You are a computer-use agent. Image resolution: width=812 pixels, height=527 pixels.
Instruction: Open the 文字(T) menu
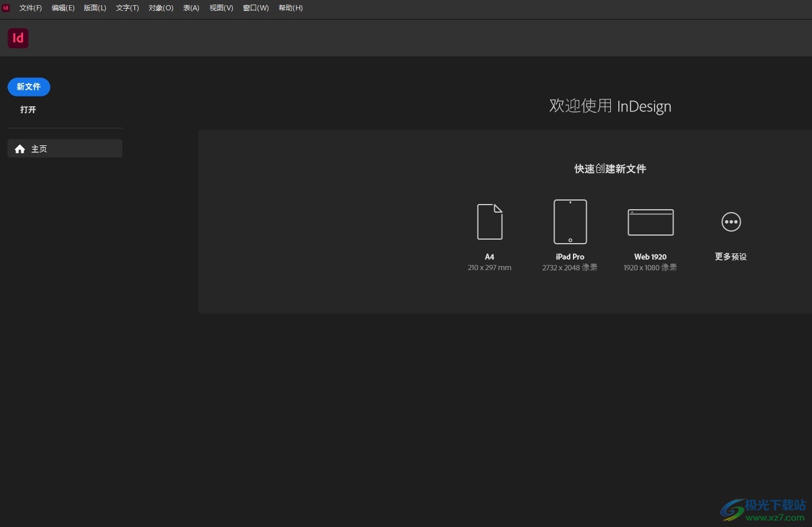coord(127,8)
